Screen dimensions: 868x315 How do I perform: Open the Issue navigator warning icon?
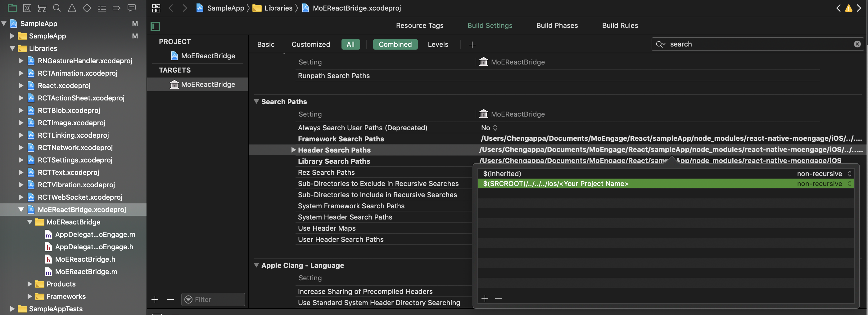pyautogui.click(x=72, y=8)
